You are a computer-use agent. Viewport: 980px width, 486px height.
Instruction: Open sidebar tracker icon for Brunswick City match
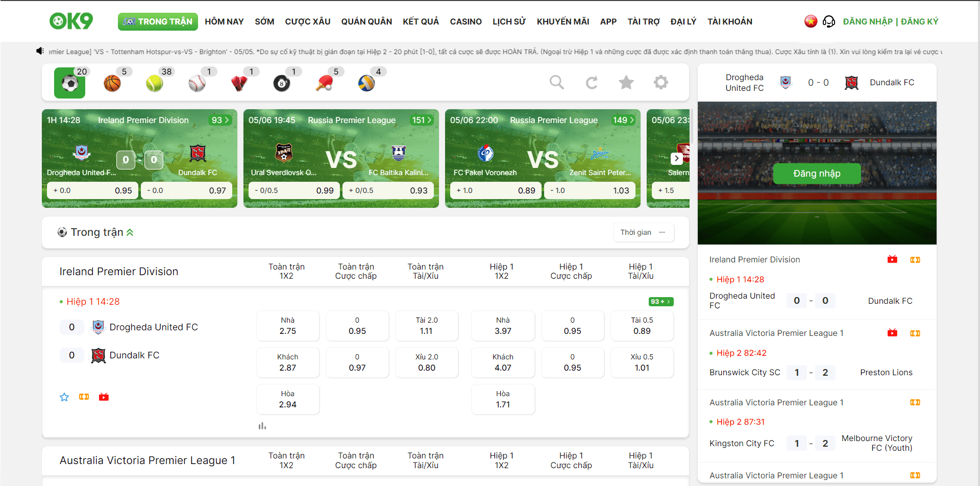(x=915, y=333)
